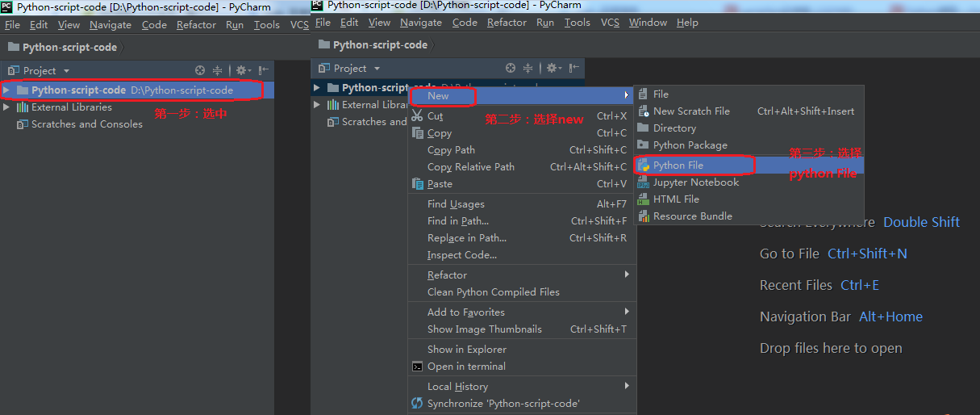The height and width of the screenshot is (415, 980).
Task: Click the chart icon beside Resource Bundle
Action: [x=643, y=216]
